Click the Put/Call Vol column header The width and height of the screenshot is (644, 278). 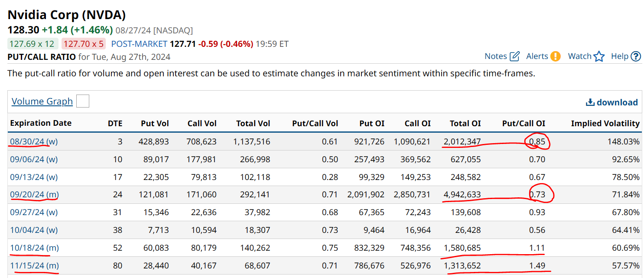315,124
